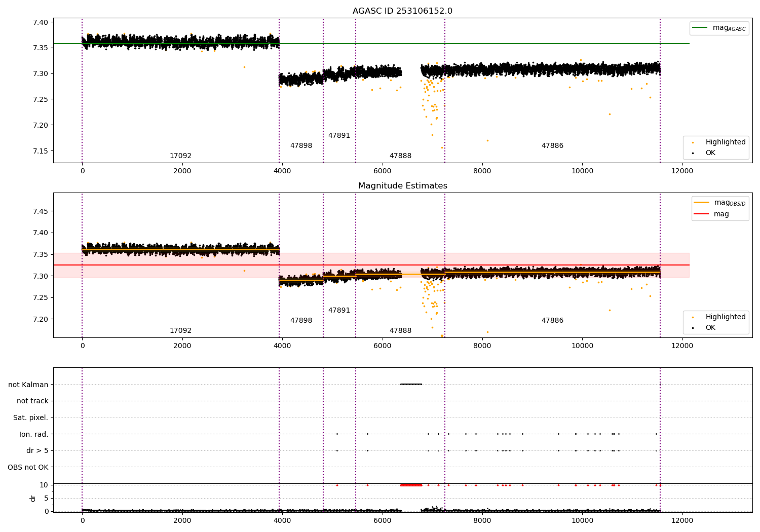Click the 'not Kalman' row label
The image size is (760, 532).
tap(28, 385)
